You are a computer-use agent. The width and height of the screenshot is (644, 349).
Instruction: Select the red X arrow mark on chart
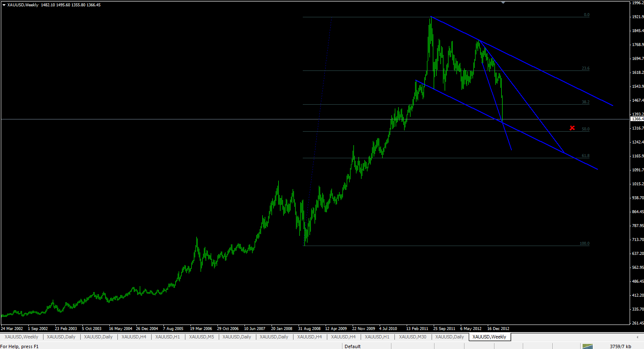(572, 128)
